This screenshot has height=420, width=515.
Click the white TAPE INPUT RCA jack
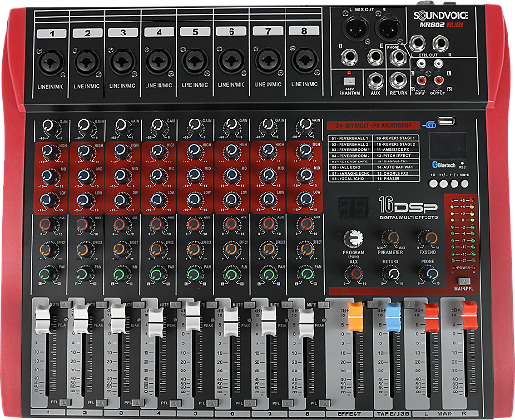(421, 63)
